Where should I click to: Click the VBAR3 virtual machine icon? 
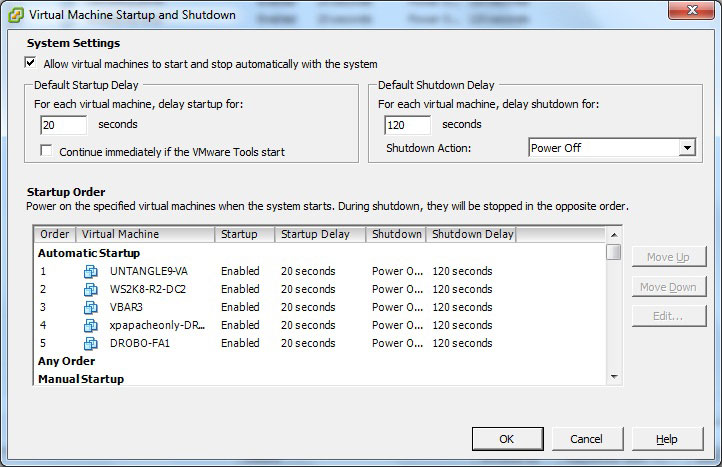[x=91, y=307]
